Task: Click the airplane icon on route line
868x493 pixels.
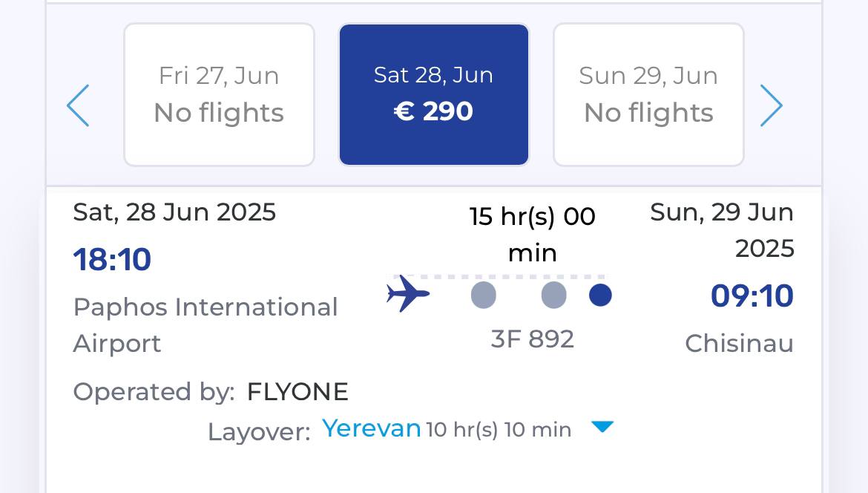Action: tap(408, 293)
